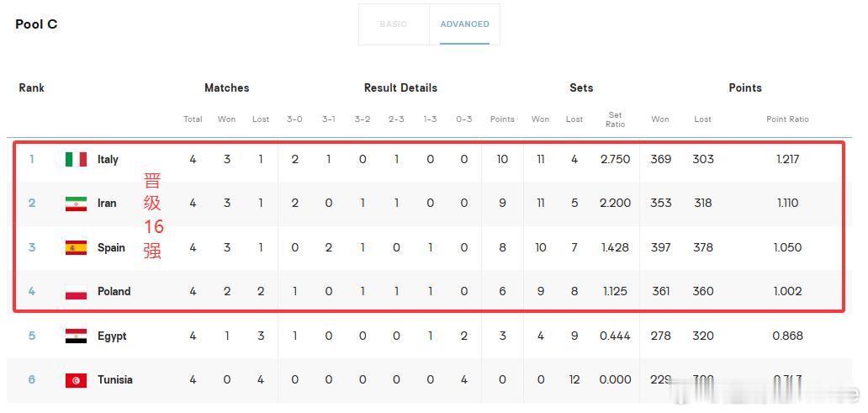Viewport: 868px width, 413px height.
Task: Click the Pool C heading
Action: tap(36, 24)
